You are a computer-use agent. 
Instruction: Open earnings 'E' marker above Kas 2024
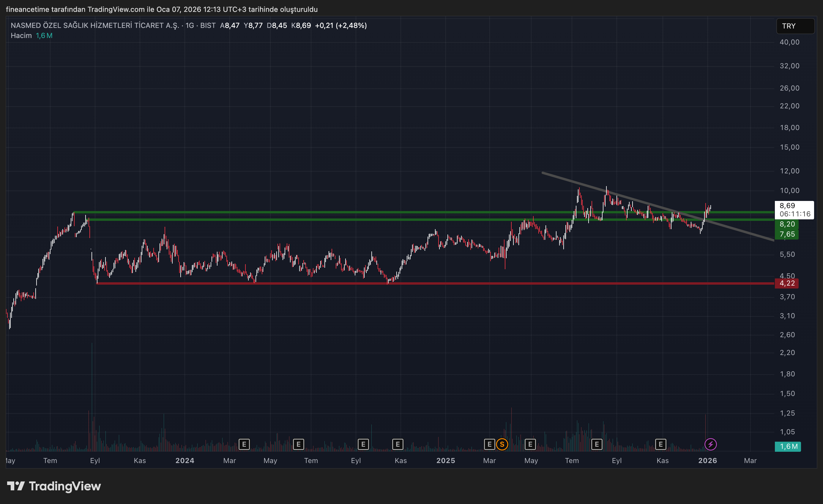(398, 444)
